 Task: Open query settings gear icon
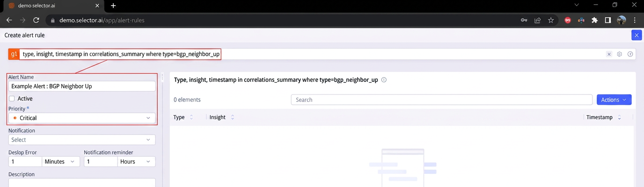pos(619,54)
